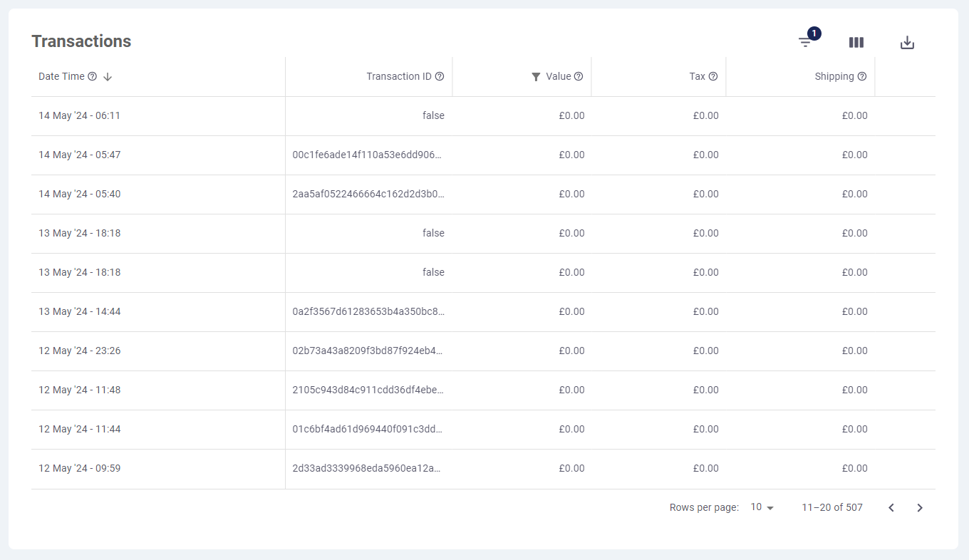Click the Value column help tooltip icon
Viewport: 969px width, 560px height.
578,76
